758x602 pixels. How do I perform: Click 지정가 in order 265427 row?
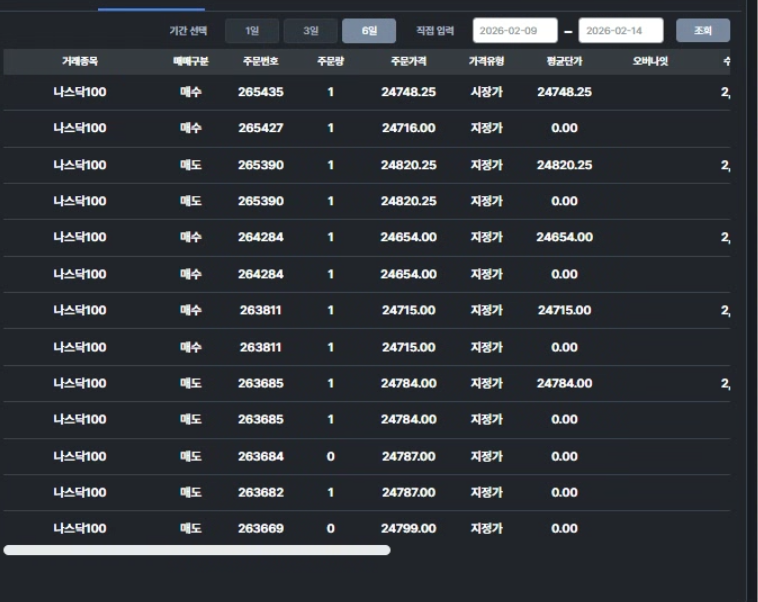(x=486, y=128)
